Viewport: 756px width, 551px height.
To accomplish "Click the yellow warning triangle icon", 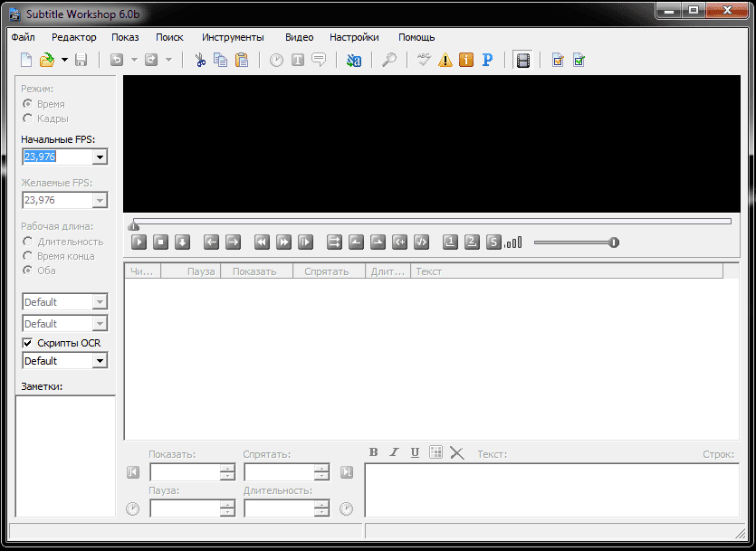I will click(445, 61).
